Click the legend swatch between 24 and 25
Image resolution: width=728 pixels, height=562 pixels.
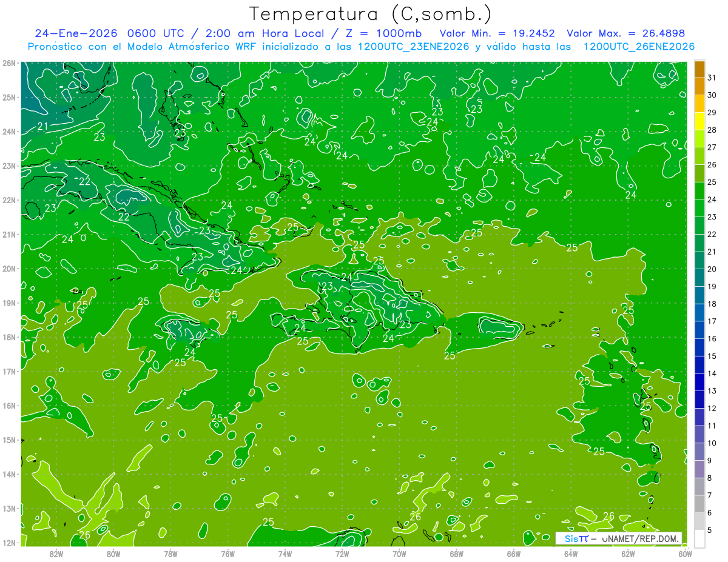click(699, 191)
